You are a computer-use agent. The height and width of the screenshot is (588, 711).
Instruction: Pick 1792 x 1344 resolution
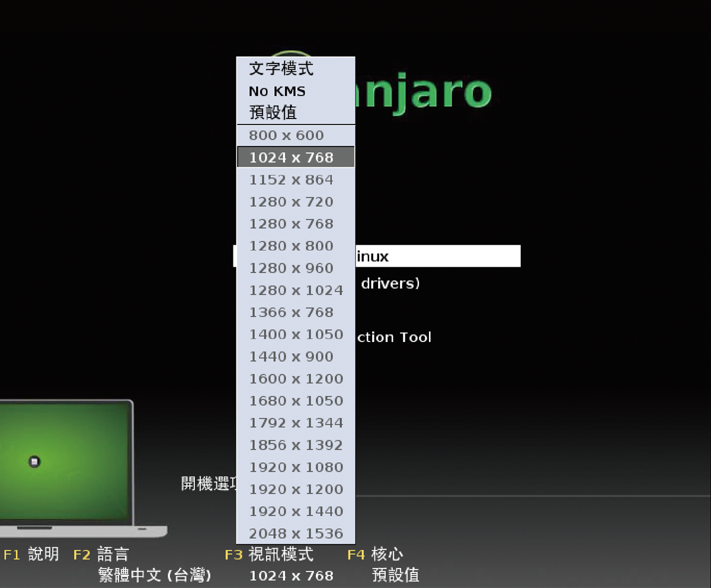pos(296,423)
